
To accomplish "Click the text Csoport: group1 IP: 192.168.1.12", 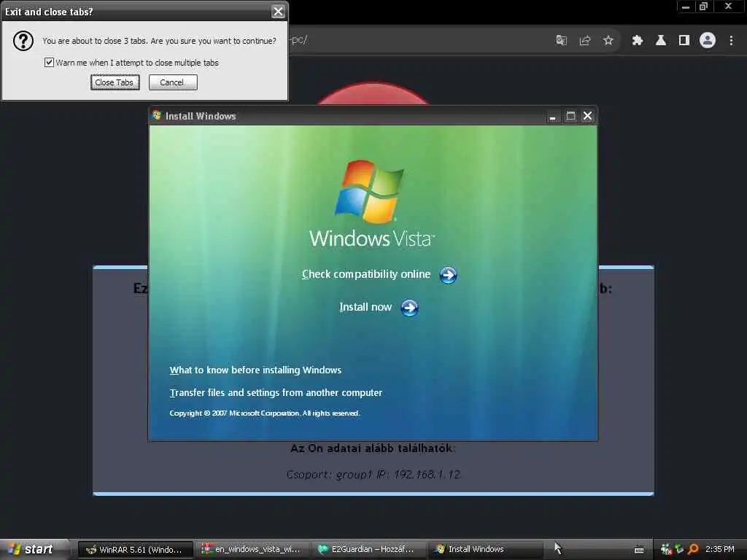I will (x=373, y=474).
